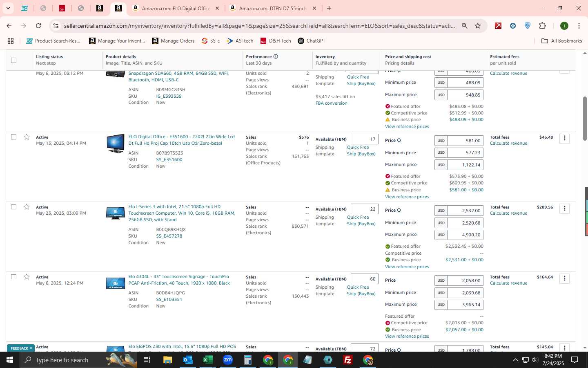
Task: Edit the available quantity field showing 17
Action: coord(364,139)
